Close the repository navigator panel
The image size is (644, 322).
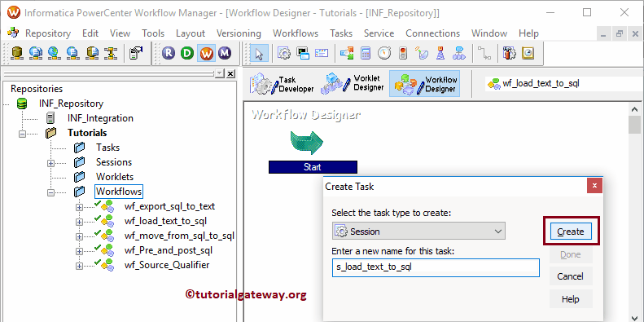tap(230, 73)
